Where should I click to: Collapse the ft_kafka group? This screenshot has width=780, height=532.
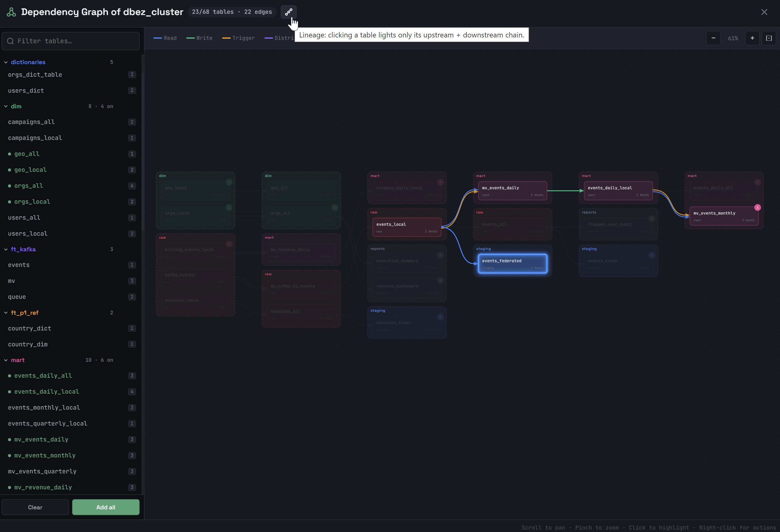click(x=6, y=249)
